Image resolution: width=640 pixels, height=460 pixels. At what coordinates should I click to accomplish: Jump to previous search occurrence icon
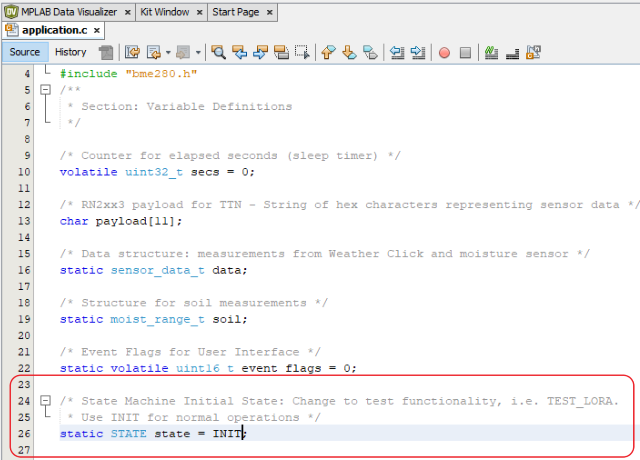pos(240,52)
